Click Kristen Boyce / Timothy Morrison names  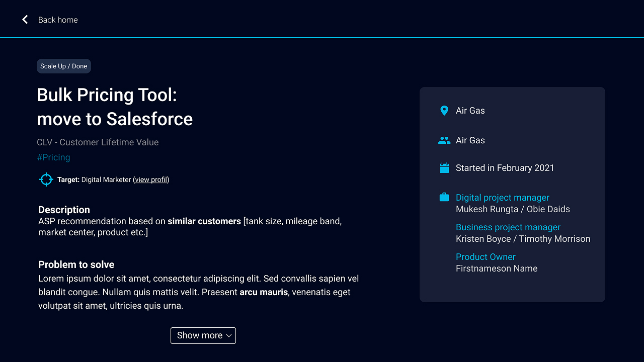[523, 239]
